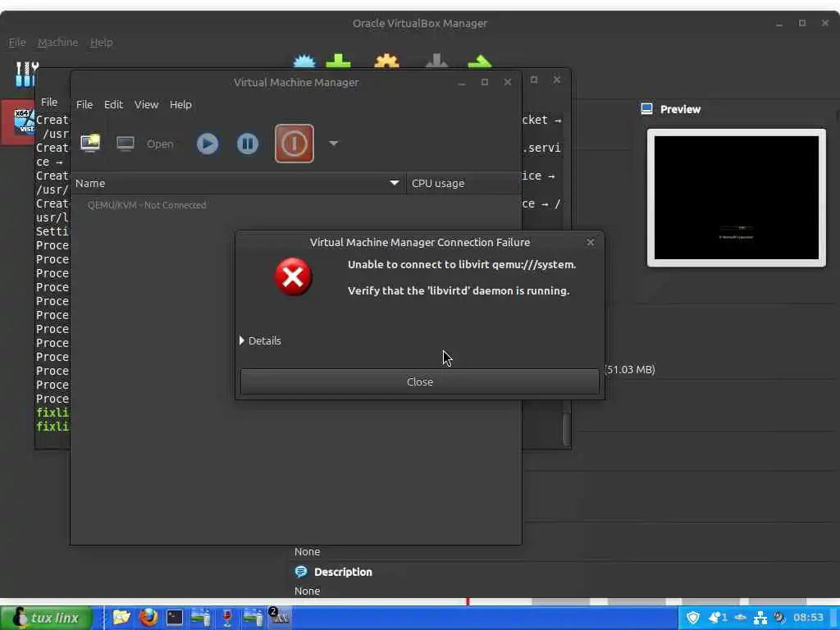Open the terminal window File menu
The image size is (840, 630).
point(48,102)
